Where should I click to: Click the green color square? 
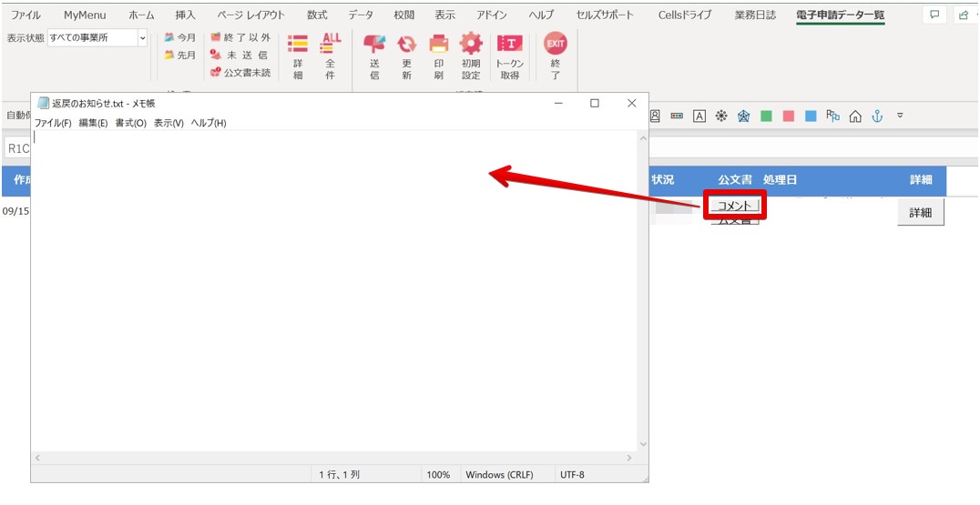[766, 116]
